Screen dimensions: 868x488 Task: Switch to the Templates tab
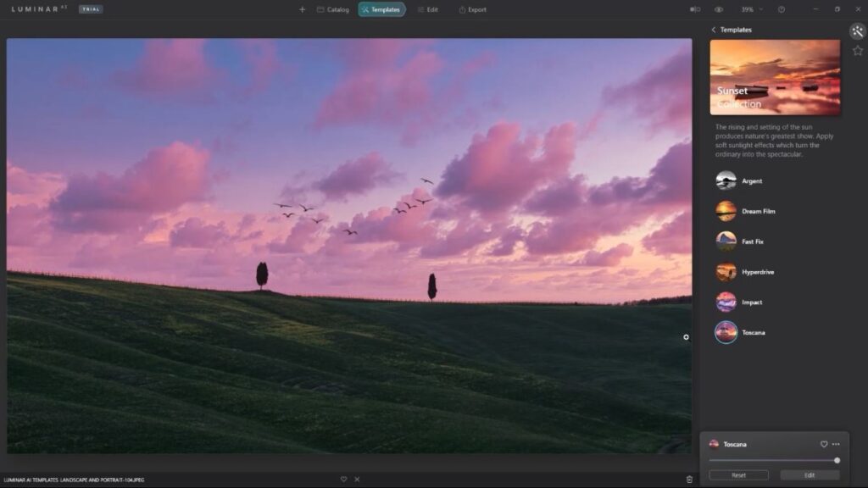[x=381, y=9]
